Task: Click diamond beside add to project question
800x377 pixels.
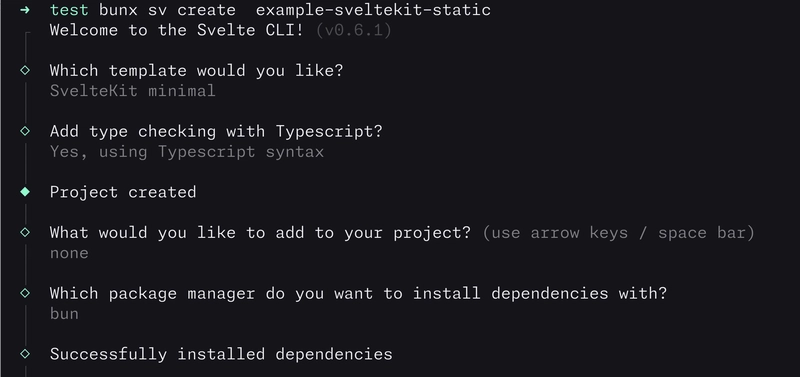Action: click(x=25, y=232)
